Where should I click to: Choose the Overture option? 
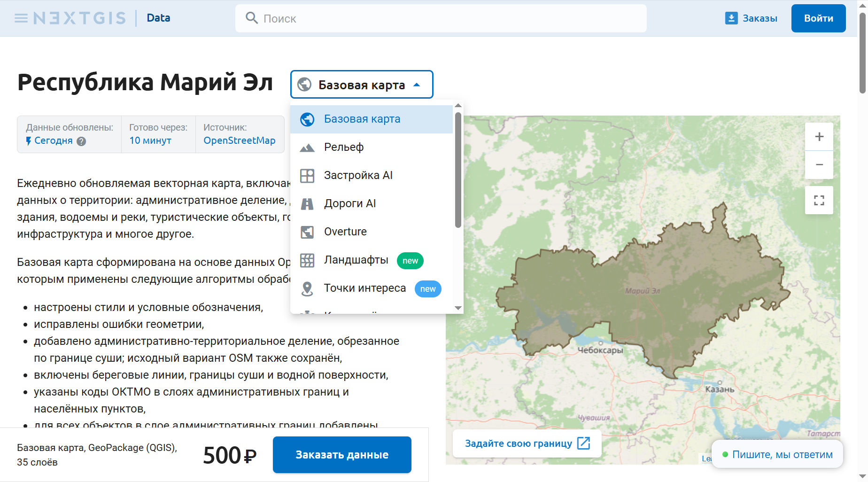pos(372,232)
